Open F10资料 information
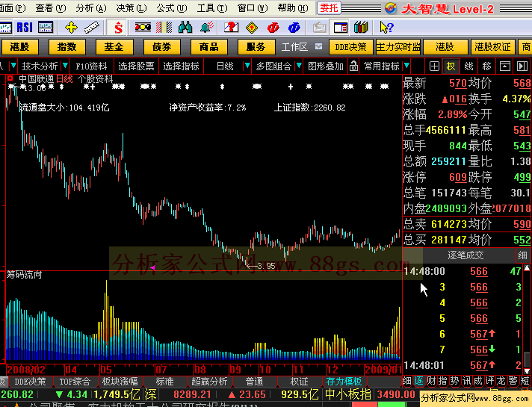The image size is (532, 407). 91,66
